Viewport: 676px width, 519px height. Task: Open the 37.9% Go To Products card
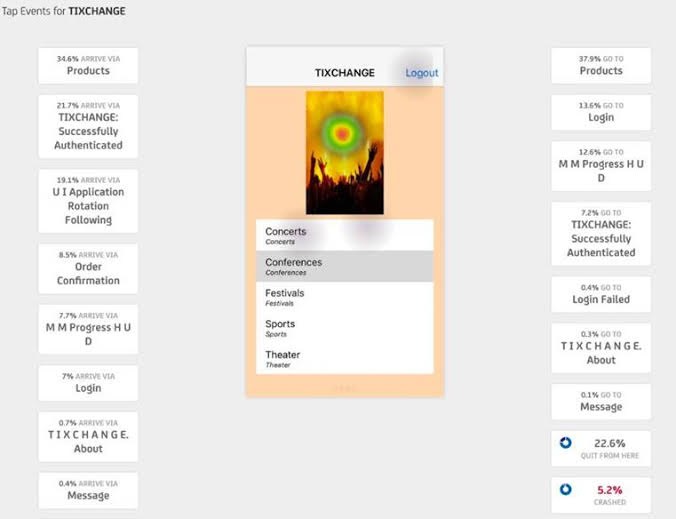point(601,66)
